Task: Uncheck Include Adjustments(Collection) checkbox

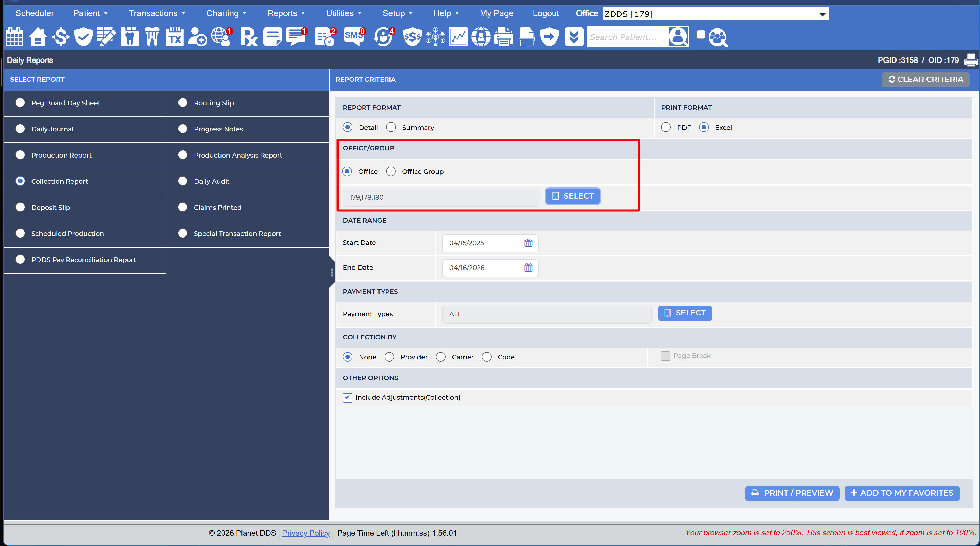Action: [347, 397]
